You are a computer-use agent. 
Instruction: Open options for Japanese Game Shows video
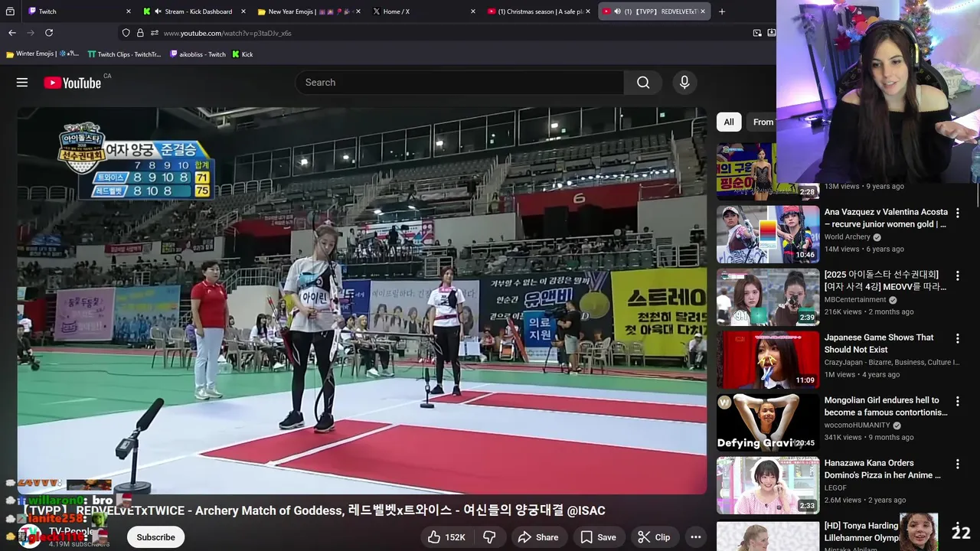coord(957,338)
